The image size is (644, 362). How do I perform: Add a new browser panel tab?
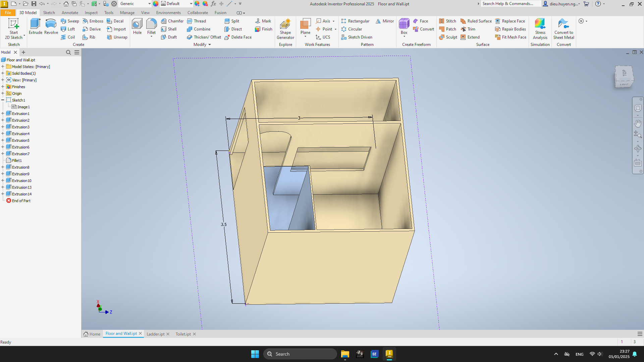pos(23,52)
